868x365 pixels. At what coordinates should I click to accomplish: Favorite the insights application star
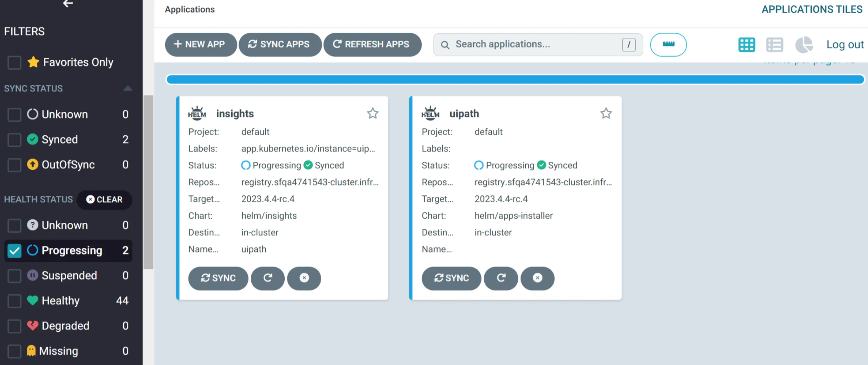click(373, 113)
